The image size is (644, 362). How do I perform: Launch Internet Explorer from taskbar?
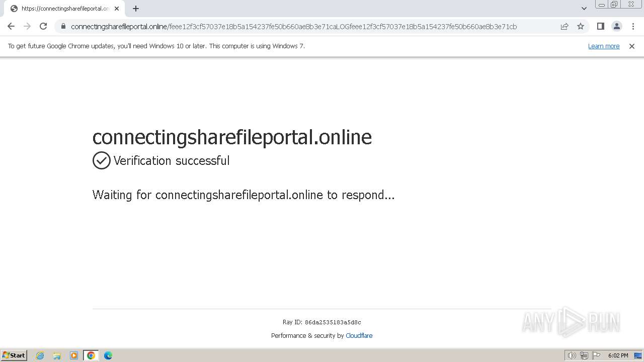click(40, 355)
